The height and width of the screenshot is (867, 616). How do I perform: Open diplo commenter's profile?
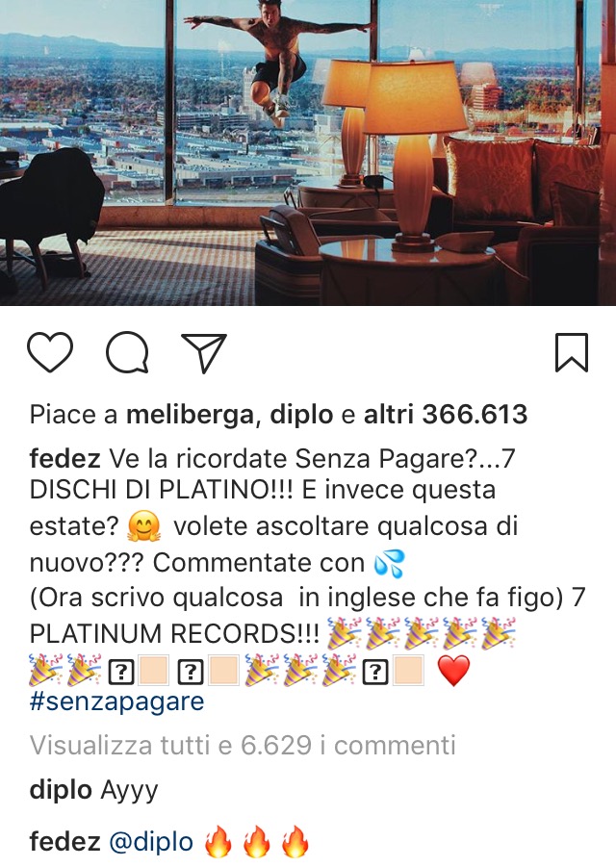tap(61, 789)
